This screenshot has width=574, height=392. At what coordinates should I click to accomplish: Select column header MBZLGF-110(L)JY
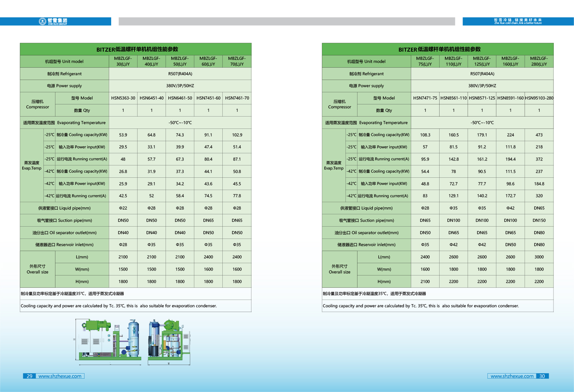(x=454, y=61)
